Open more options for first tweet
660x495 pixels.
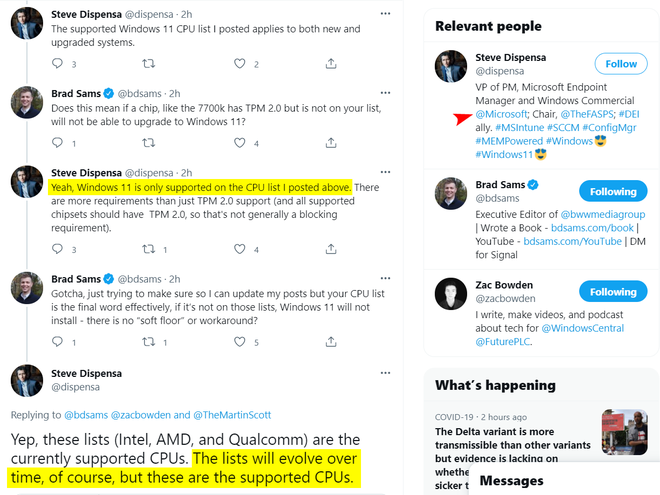(x=386, y=14)
